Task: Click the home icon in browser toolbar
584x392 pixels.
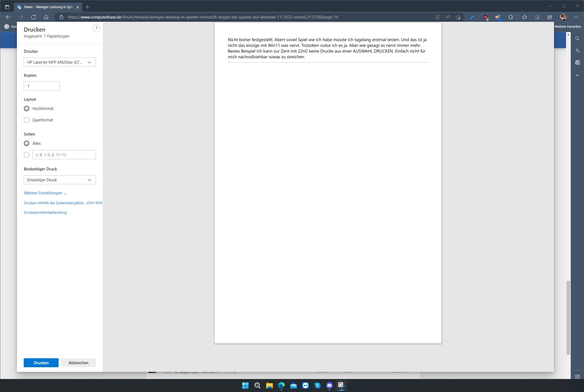Action: [46, 17]
